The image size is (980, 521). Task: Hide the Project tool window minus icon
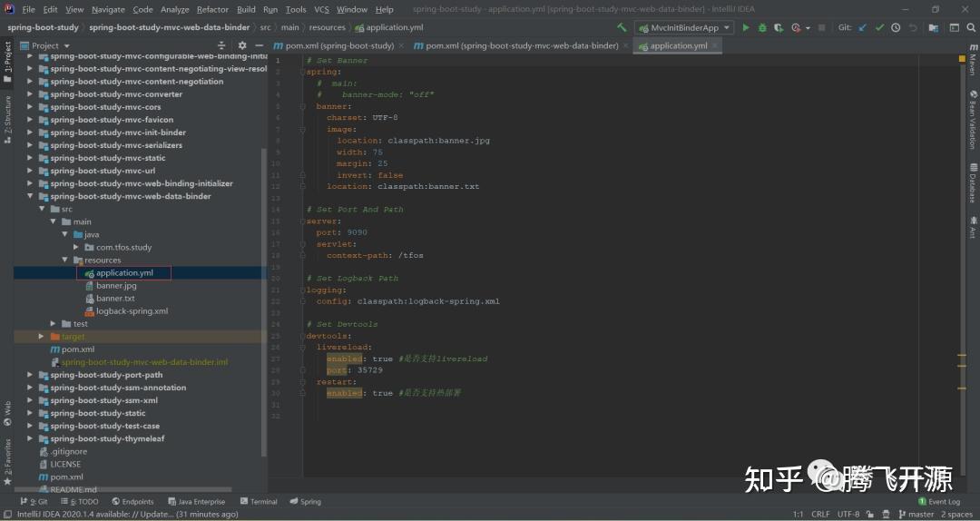tap(260, 45)
